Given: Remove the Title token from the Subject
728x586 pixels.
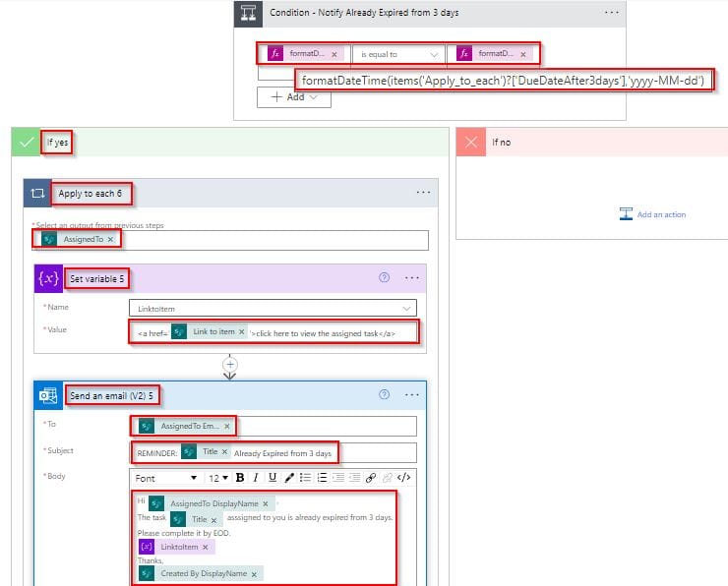Looking at the screenshot, I should pyautogui.click(x=224, y=451).
